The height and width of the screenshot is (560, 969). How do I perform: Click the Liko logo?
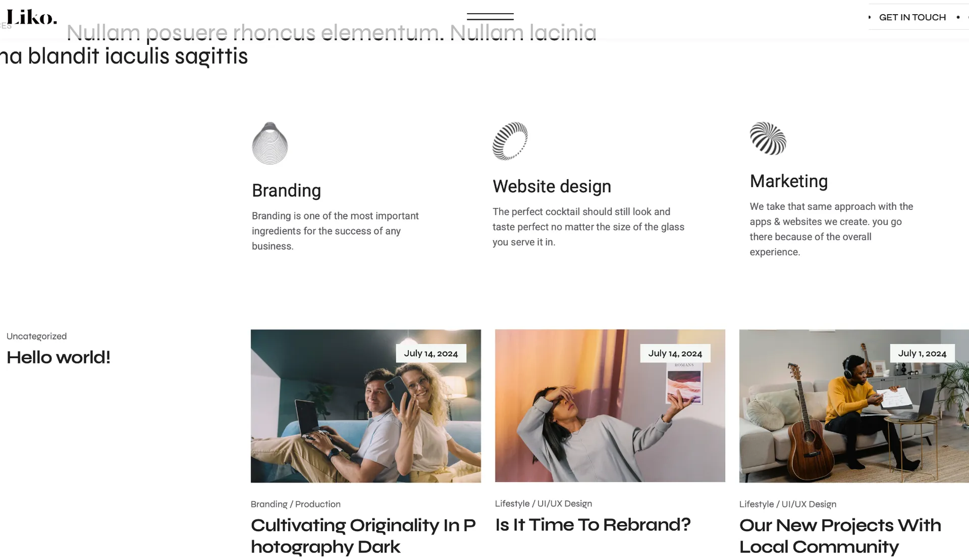[31, 17]
